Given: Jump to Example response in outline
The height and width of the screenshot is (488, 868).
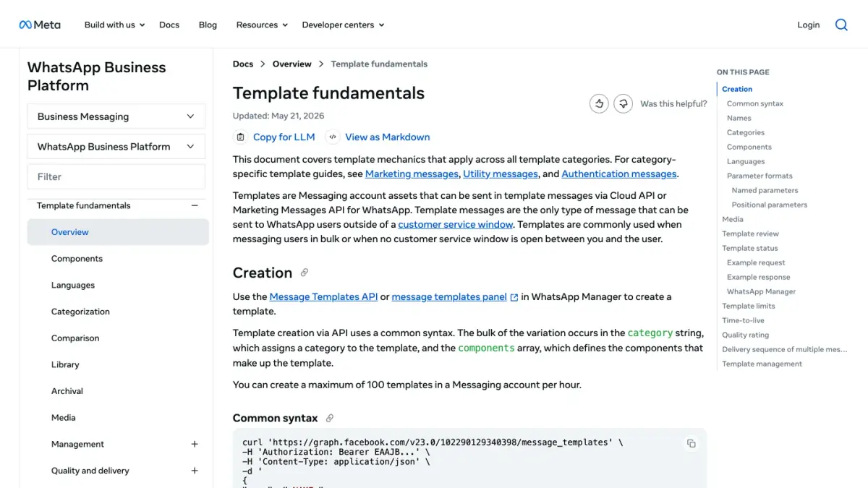Looking at the screenshot, I should pos(759,277).
